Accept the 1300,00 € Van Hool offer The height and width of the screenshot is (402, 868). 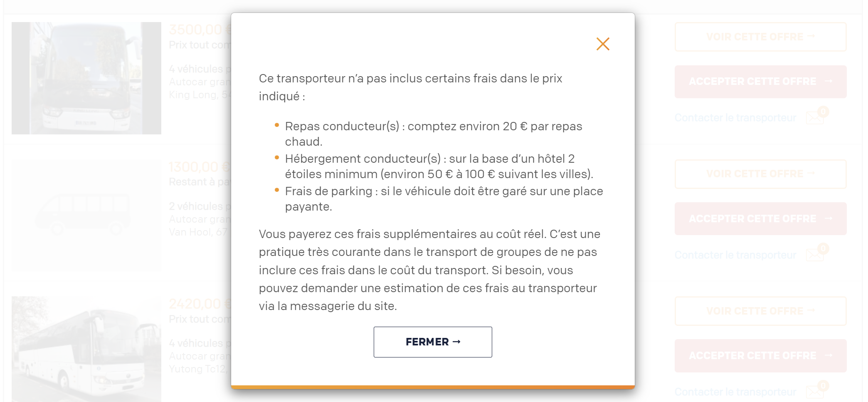pos(760,219)
